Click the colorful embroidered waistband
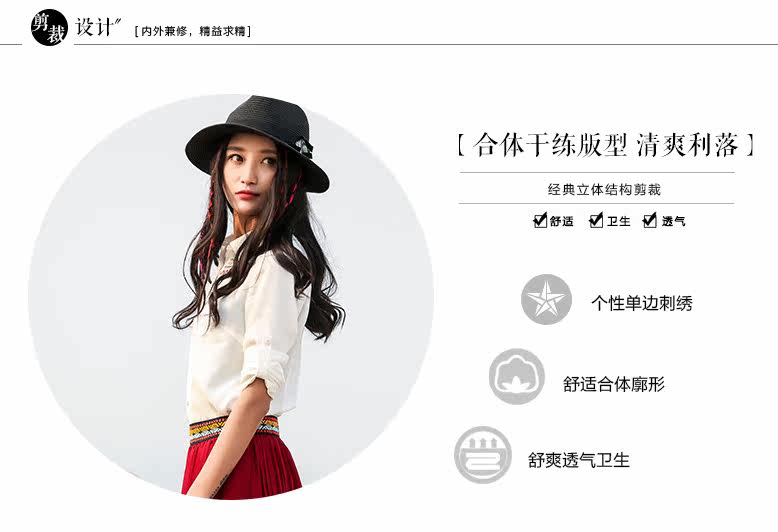 pos(233,428)
